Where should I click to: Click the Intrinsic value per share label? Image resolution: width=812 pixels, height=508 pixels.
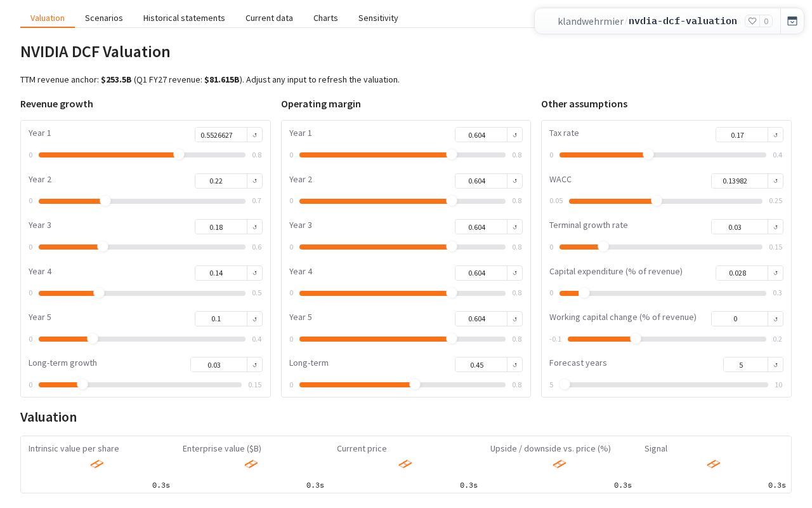click(x=74, y=448)
